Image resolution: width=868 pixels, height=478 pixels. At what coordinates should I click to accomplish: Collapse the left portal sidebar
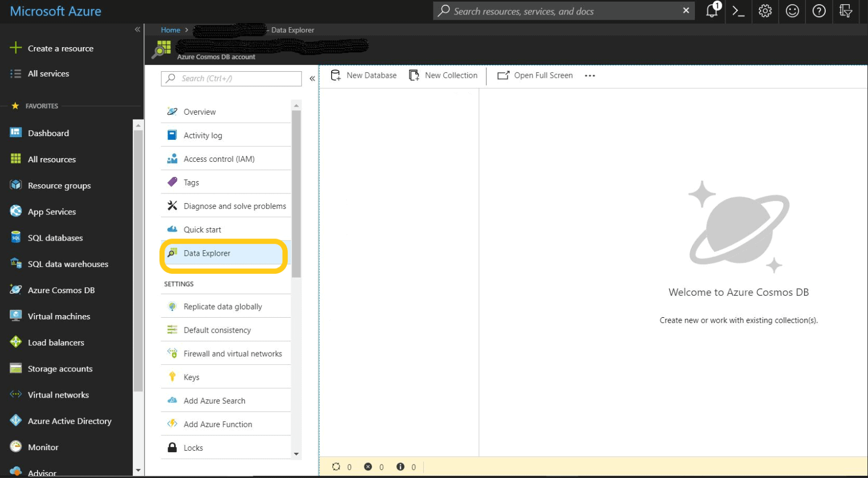click(x=138, y=29)
